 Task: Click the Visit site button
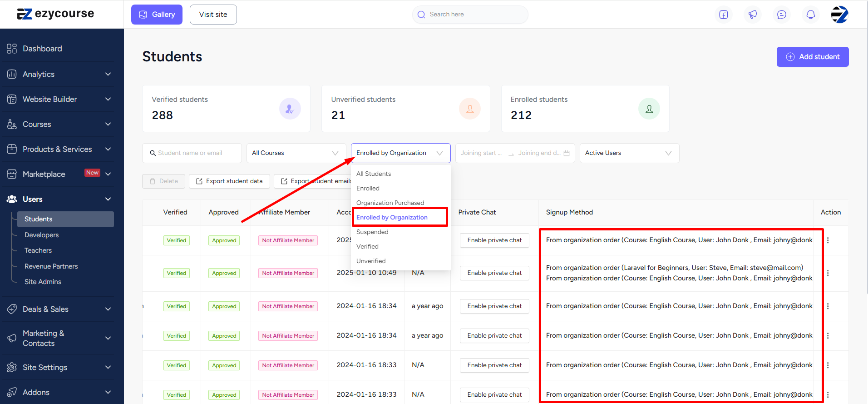click(x=213, y=15)
